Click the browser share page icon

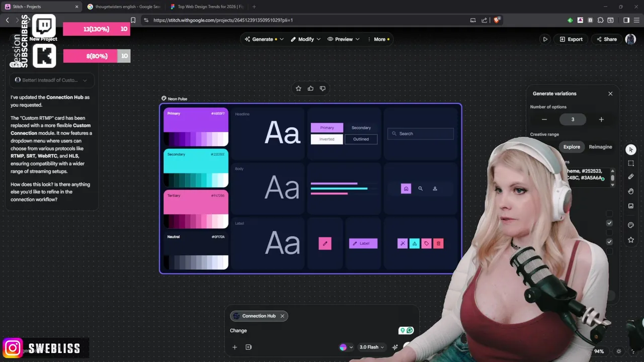[484, 20]
